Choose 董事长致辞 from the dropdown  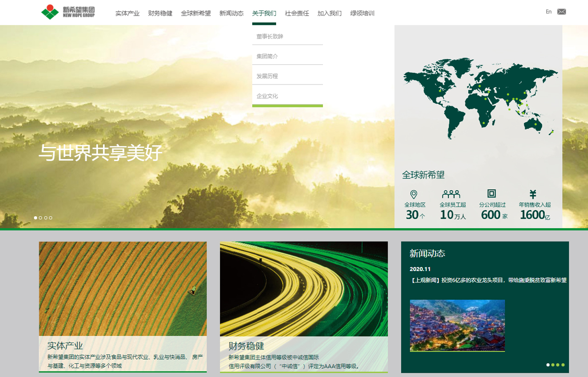pyautogui.click(x=270, y=36)
